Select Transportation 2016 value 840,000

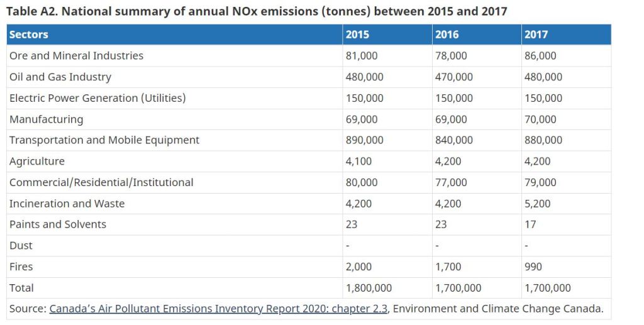(x=453, y=140)
